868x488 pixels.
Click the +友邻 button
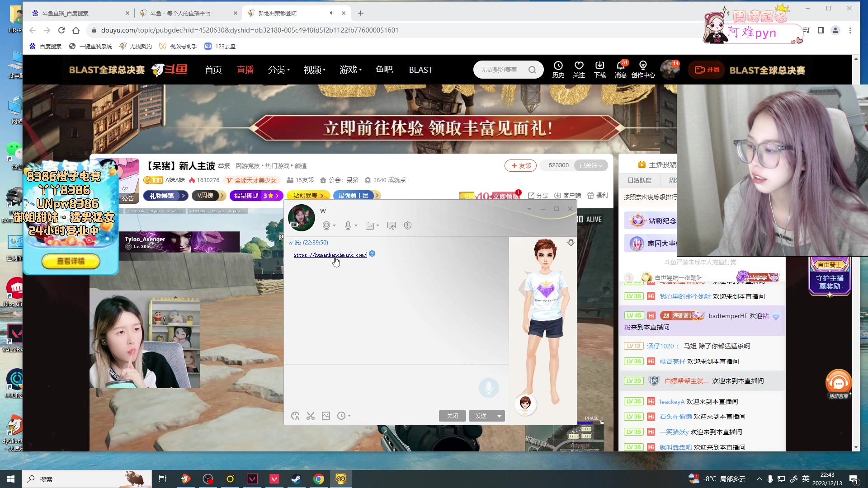pyautogui.click(x=520, y=166)
